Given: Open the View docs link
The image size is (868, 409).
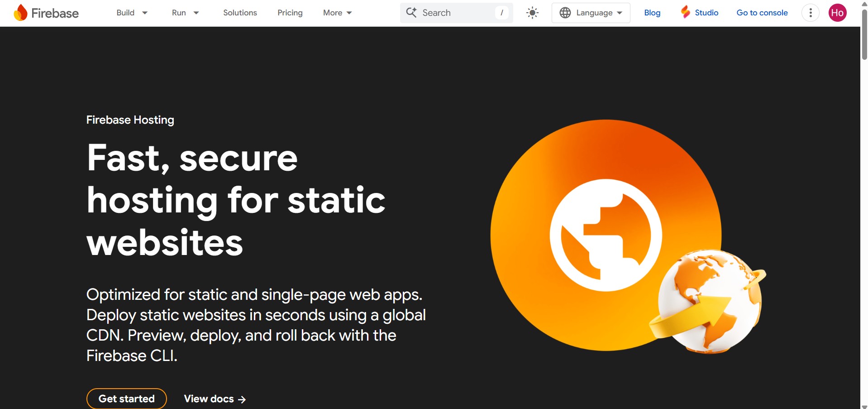Looking at the screenshot, I should tap(215, 399).
